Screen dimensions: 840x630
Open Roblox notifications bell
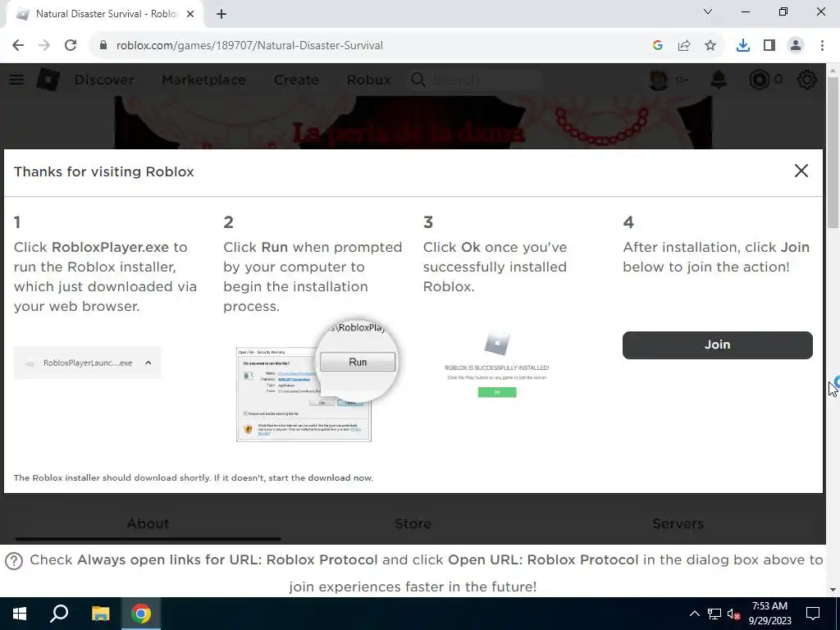tap(719, 80)
